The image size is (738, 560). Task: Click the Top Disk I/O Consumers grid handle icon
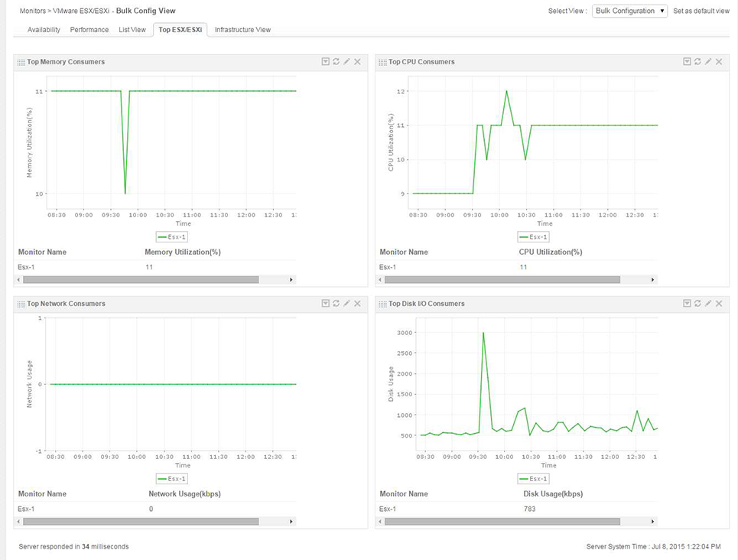[x=382, y=304]
